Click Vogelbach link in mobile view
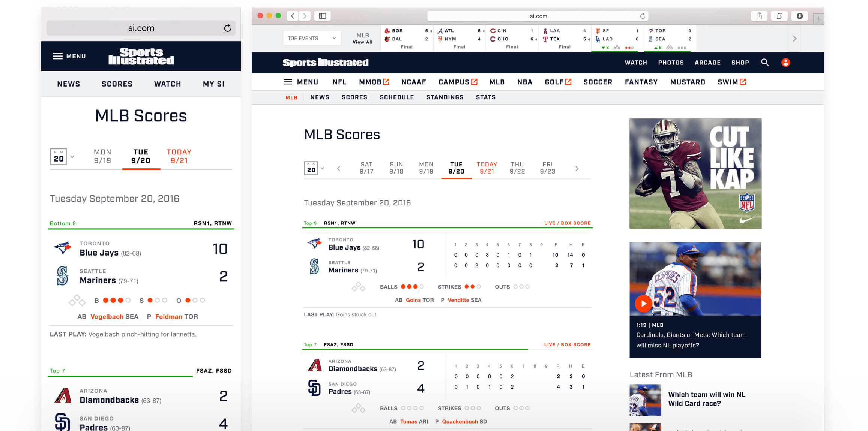 [107, 317]
